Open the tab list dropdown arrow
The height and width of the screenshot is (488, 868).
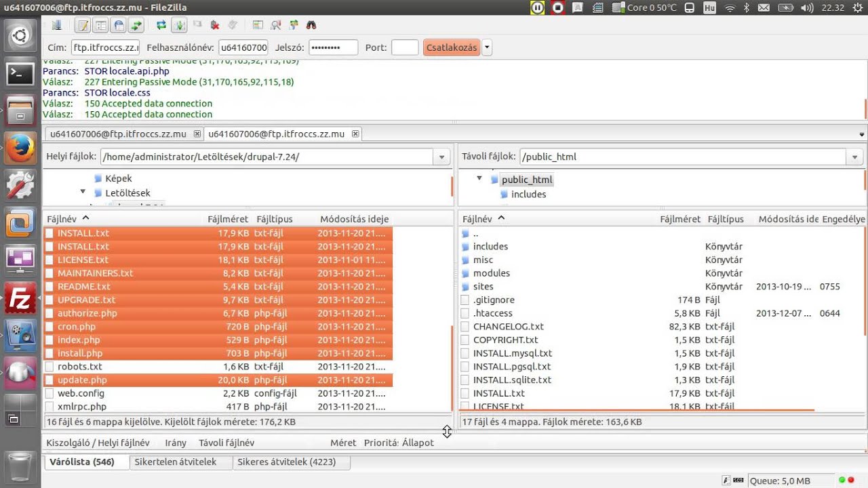tap(862, 135)
